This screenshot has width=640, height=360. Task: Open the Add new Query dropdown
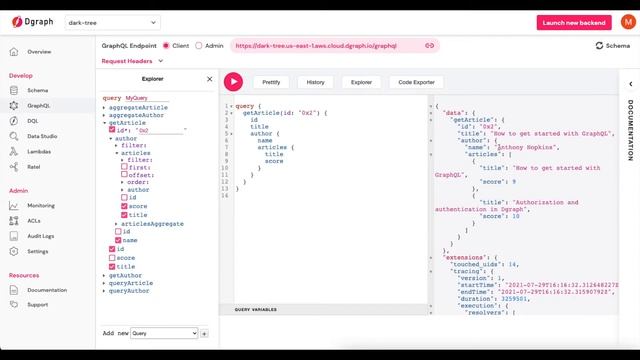point(164,333)
